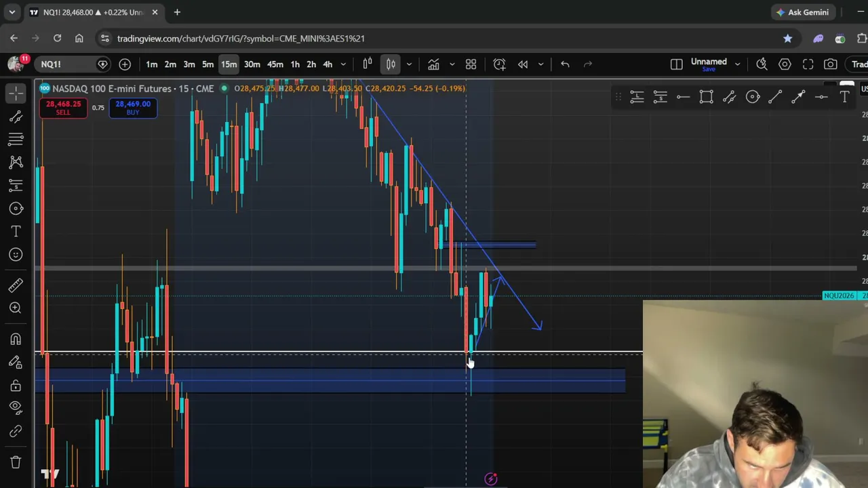This screenshot has height=488, width=868.
Task: Open the Indicators menu
Action: coord(433,64)
